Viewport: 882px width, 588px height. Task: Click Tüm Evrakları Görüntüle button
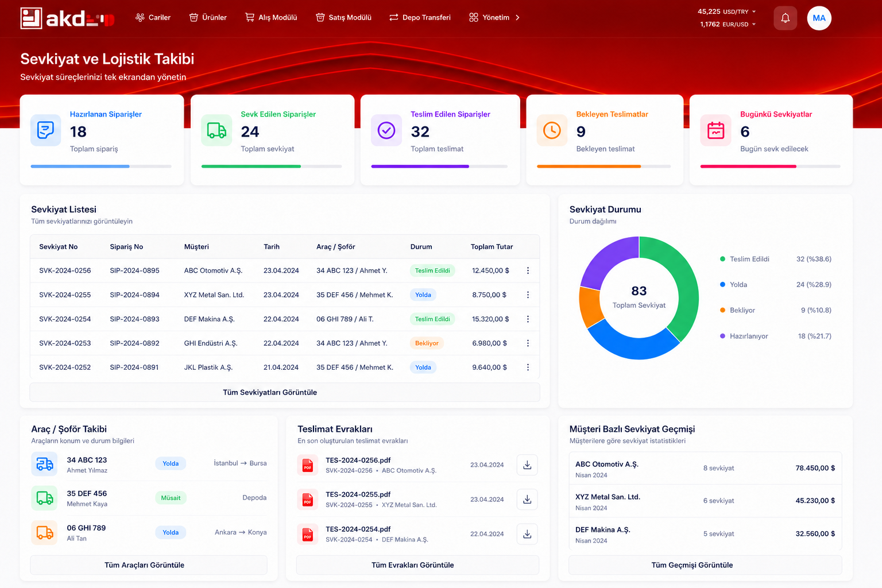click(417, 565)
